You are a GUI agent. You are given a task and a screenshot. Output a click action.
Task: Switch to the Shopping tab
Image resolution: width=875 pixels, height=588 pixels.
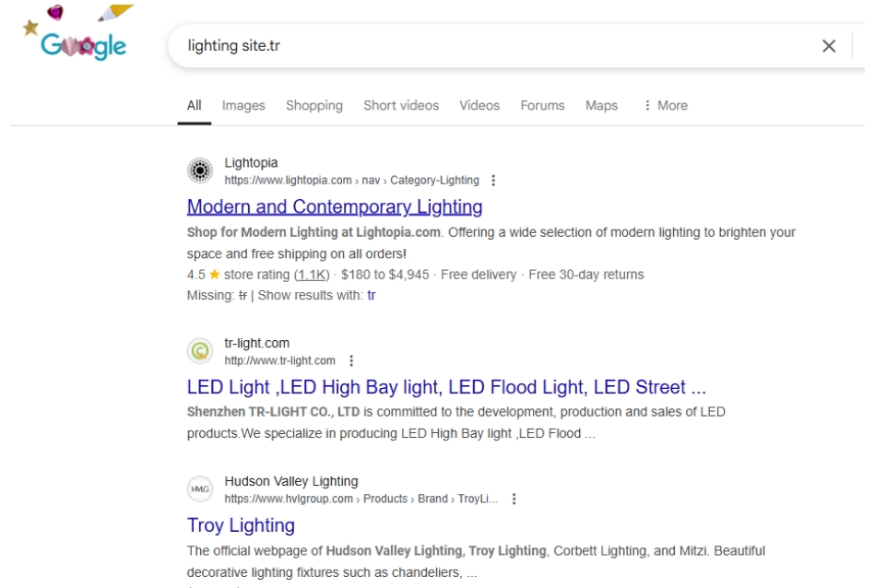click(314, 105)
